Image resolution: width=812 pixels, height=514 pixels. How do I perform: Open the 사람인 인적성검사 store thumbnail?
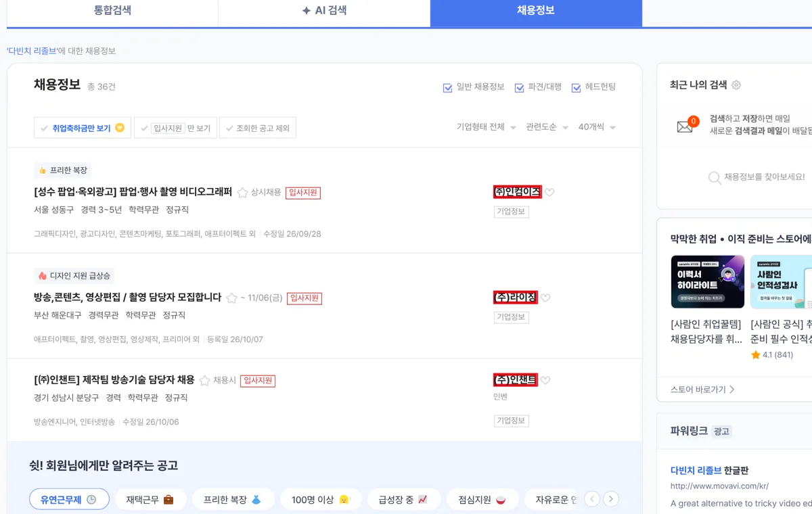782,282
